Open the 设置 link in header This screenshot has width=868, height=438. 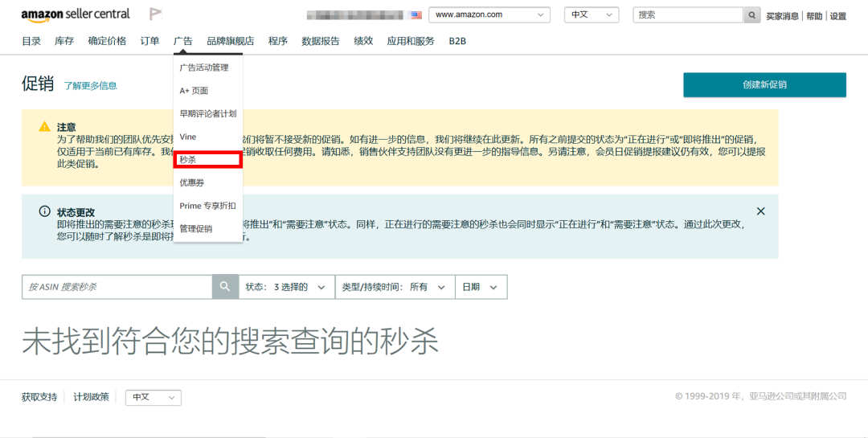838,16
